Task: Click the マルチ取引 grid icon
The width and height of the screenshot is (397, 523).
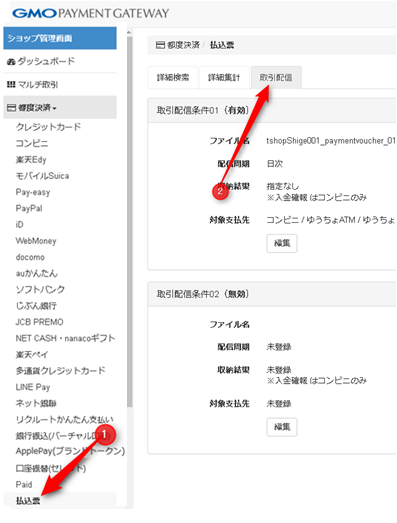Action: click(11, 85)
